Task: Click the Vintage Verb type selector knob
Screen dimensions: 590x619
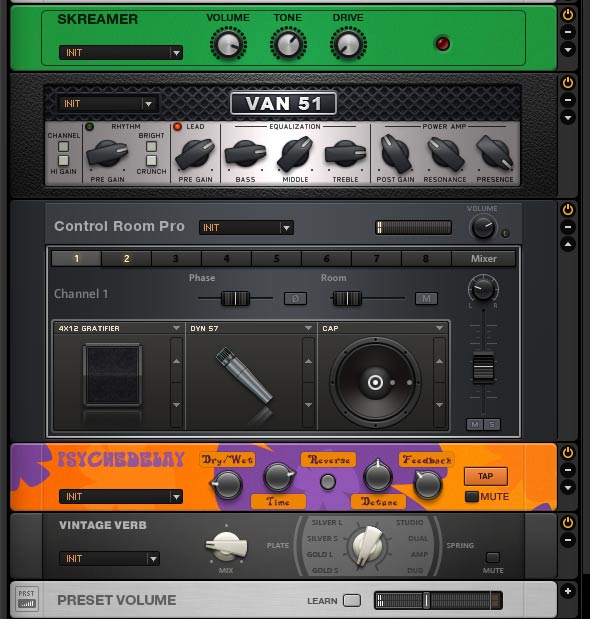Action: (x=367, y=545)
